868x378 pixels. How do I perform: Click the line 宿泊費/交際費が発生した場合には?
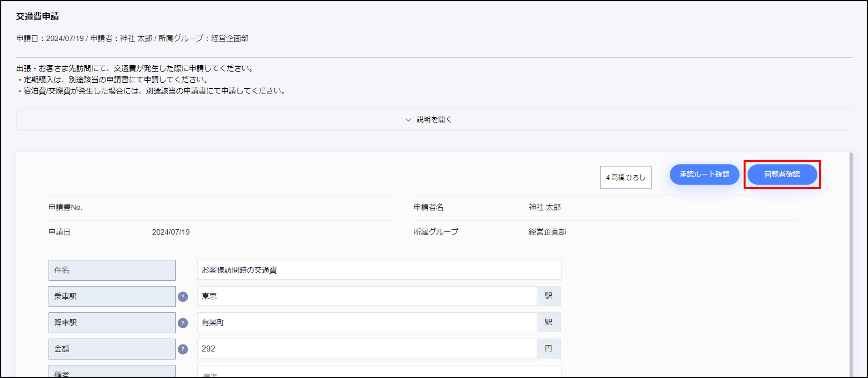pyautogui.click(x=152, y=91)
